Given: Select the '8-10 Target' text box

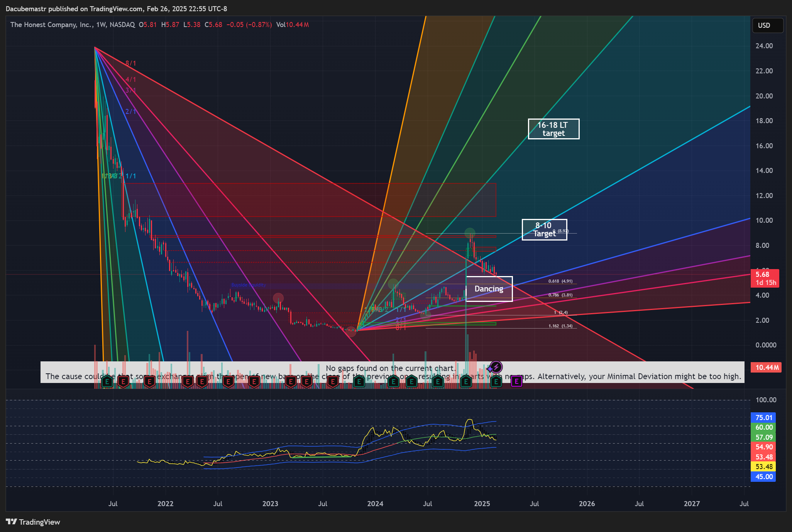Looking at the screenshot, I should click(544, 230).
